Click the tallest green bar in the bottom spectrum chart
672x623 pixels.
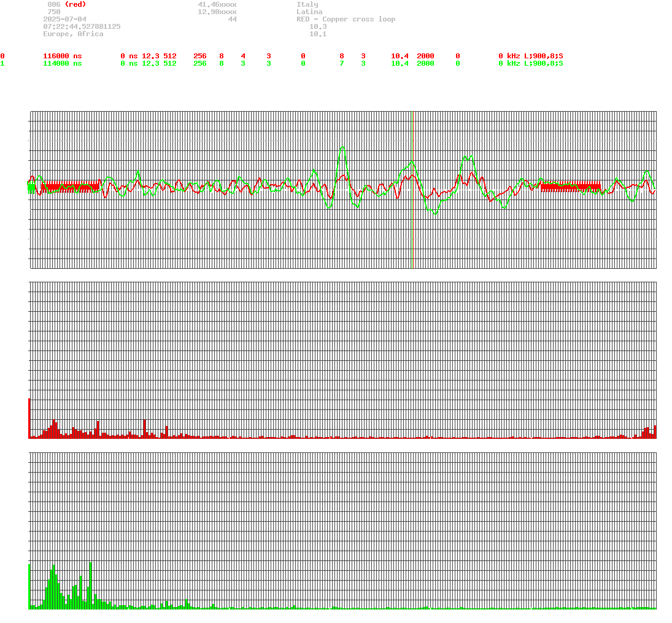point(90,586)
